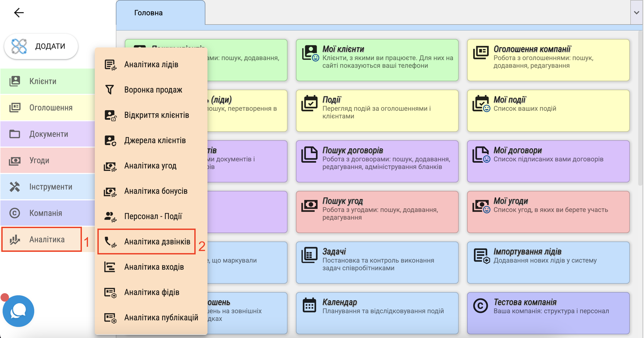Select Аналітика бонусів menu entry
Viewport: 644px width, 338px height.
click(x=151, y=191)
